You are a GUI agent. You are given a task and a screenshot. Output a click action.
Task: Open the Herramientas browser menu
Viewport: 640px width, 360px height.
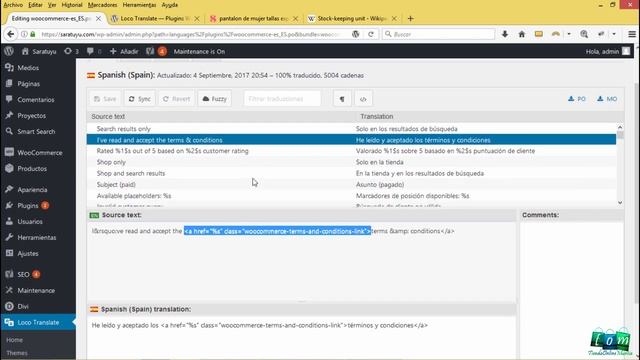coord(139,5)
